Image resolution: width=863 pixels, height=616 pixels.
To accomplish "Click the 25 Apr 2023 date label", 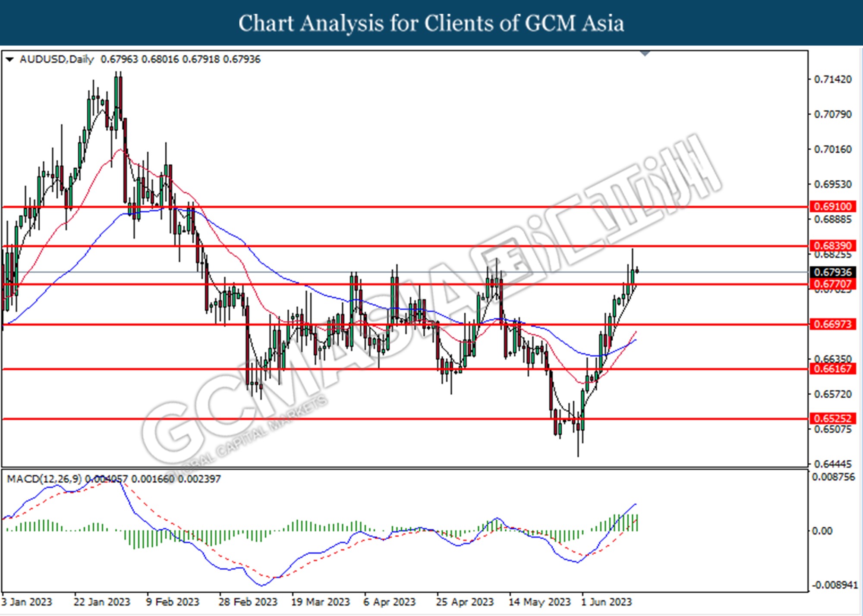I will (x=464, y=602).
